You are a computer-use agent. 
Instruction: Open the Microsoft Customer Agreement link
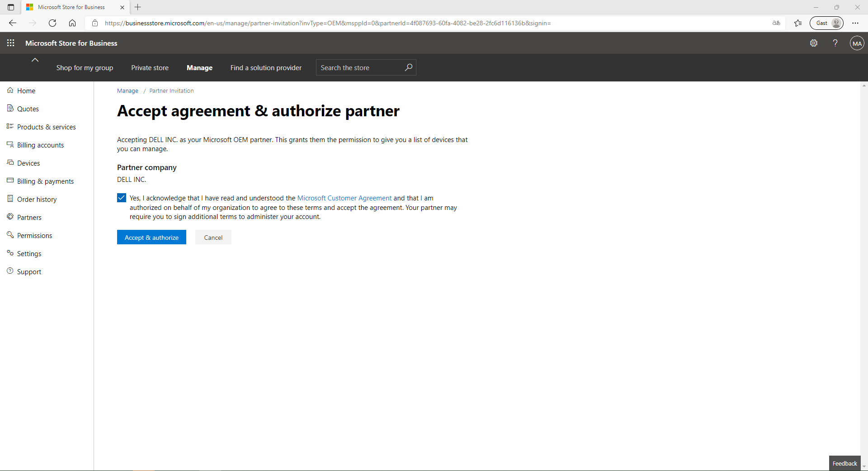(x=344, y=198)
